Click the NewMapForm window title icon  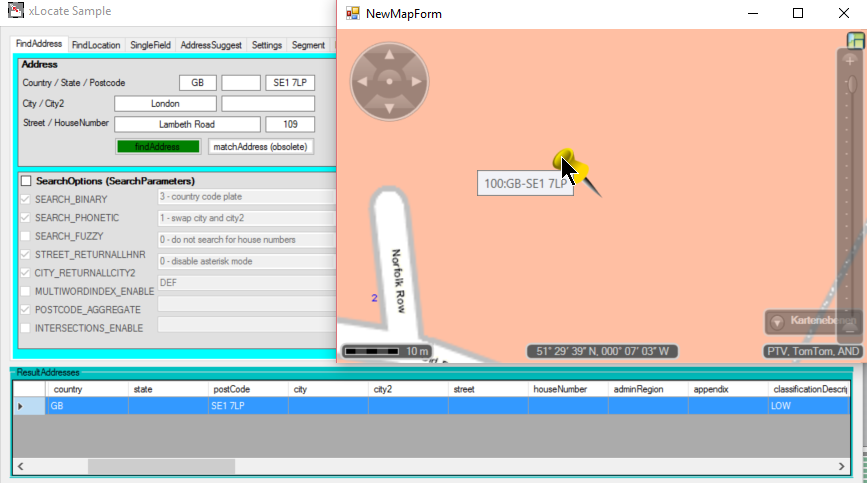point(352,14)
